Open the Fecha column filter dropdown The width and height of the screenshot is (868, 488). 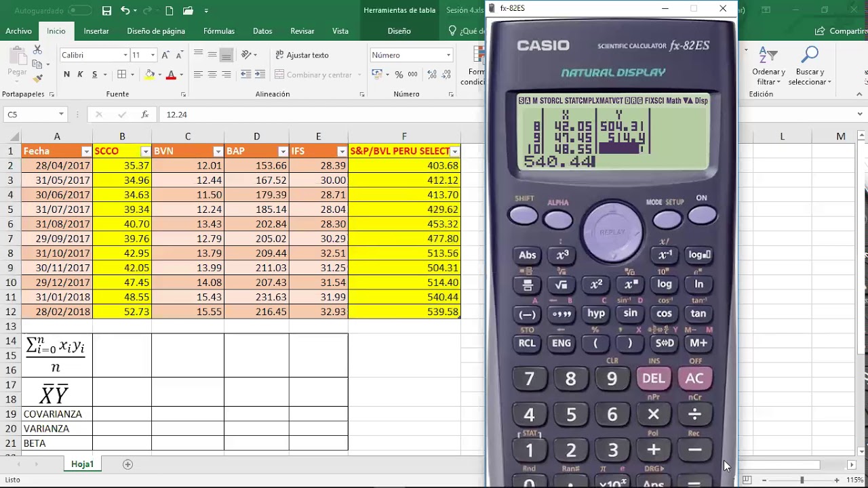click(x=86, y=151)
